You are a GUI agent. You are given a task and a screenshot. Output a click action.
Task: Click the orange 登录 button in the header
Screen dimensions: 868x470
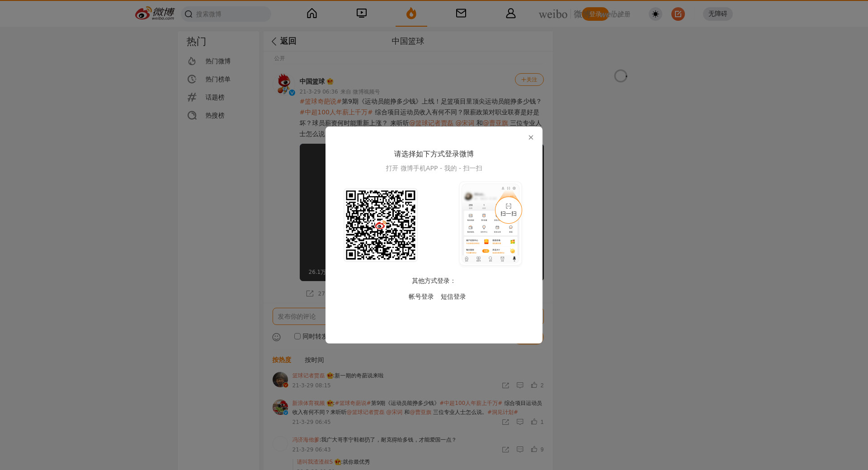point(595,14)
